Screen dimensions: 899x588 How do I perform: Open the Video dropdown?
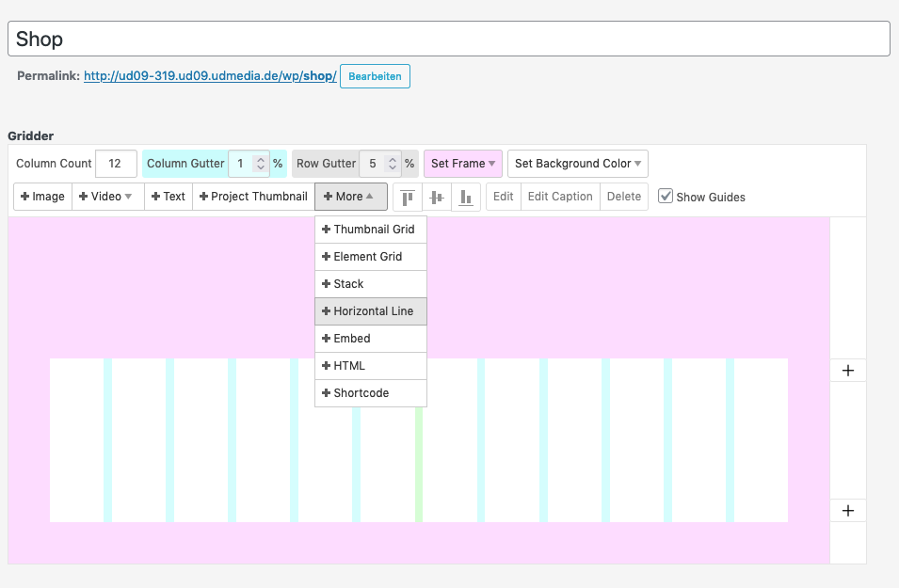pos(107,197)
